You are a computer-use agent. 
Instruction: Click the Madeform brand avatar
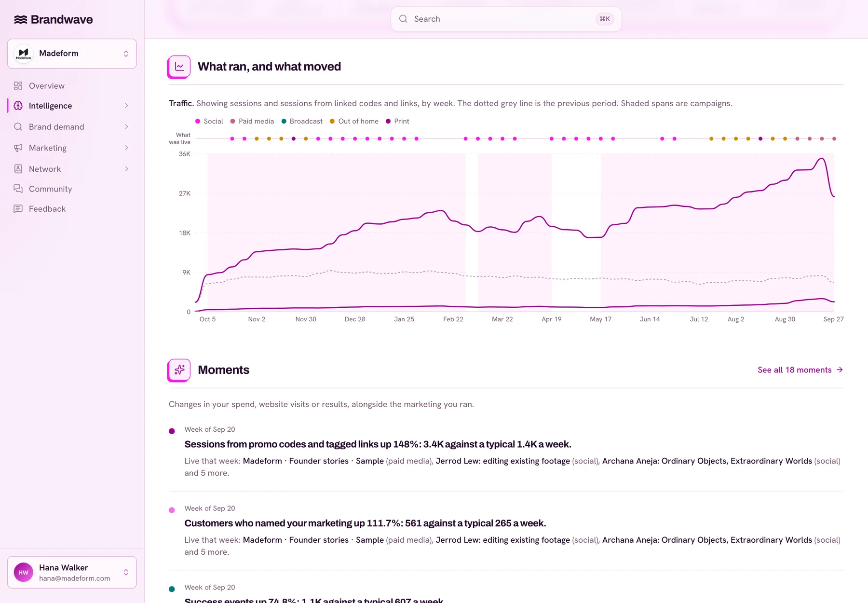(x=23, y=54)
